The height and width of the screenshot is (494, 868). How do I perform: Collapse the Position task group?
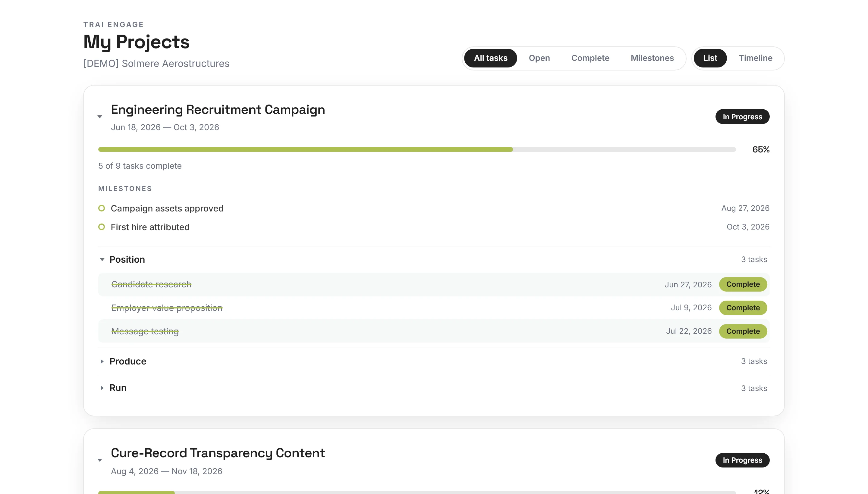(x=102, y=260)
